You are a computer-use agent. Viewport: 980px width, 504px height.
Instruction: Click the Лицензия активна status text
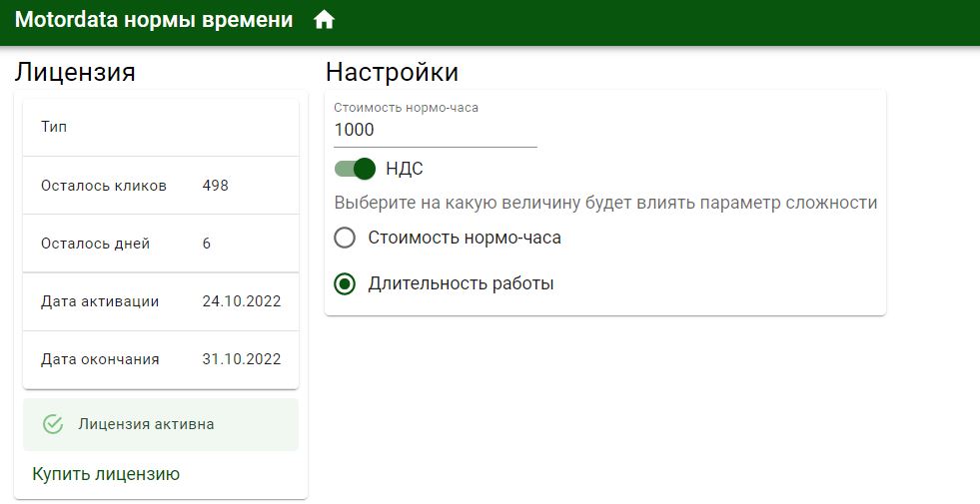pyautogui.click(x=146, y=425)
